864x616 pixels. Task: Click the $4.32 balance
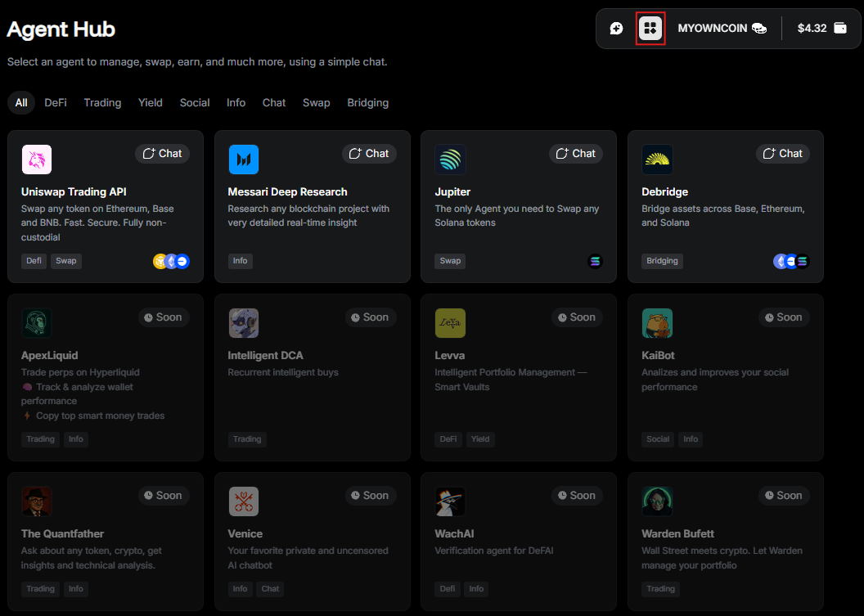(x=812, y=28)
